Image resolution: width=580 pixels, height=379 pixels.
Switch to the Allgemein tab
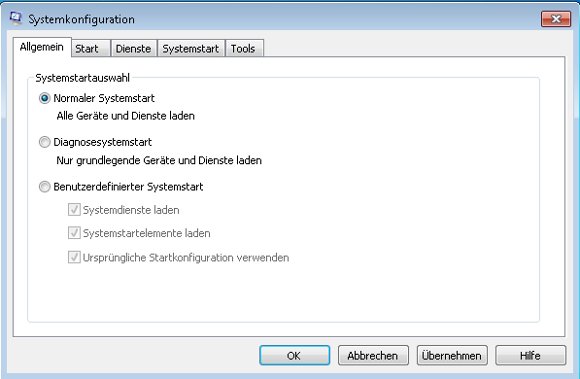[42, 47]
